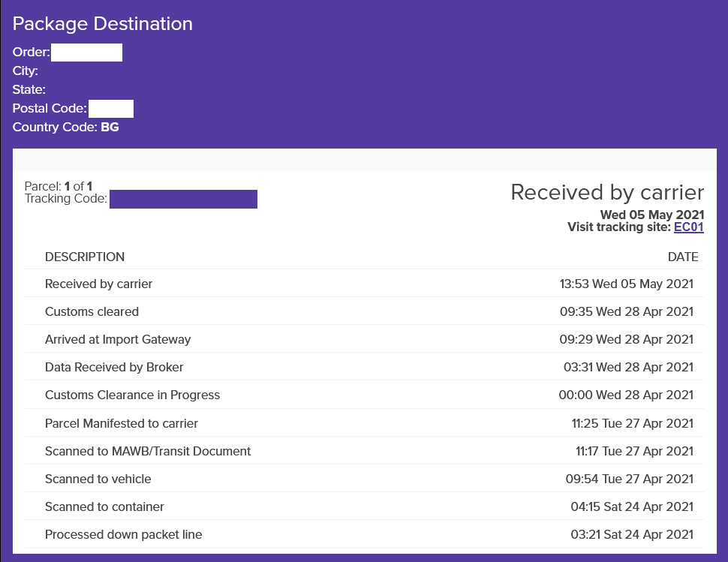Click the large Received by carrier status heading

[x=607, y=192]
